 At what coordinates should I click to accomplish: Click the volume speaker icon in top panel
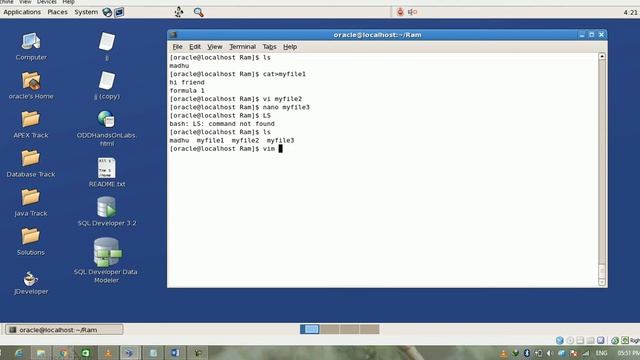412,12
